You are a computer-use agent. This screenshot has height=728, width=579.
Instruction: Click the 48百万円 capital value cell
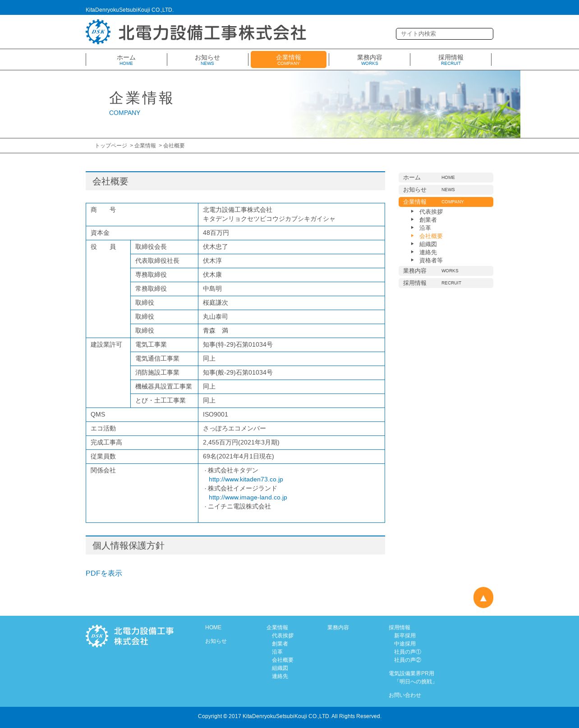click(291, 233)
